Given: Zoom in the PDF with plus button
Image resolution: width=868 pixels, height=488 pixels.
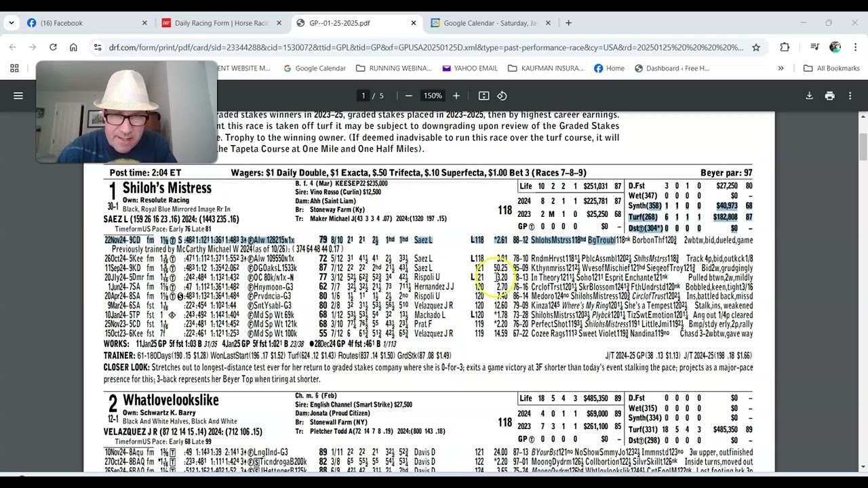Looking at the screenshot, I should (x=456, y=96).
